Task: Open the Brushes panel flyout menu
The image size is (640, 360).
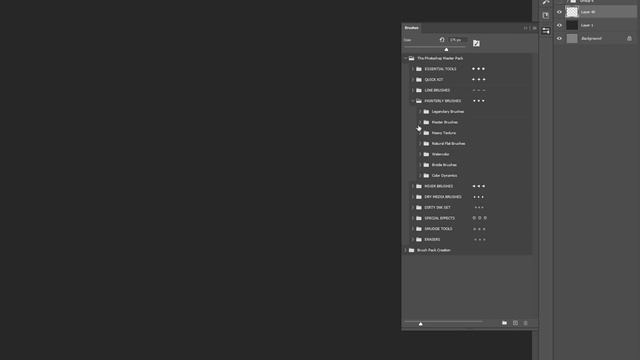Action: coord(534,28)
